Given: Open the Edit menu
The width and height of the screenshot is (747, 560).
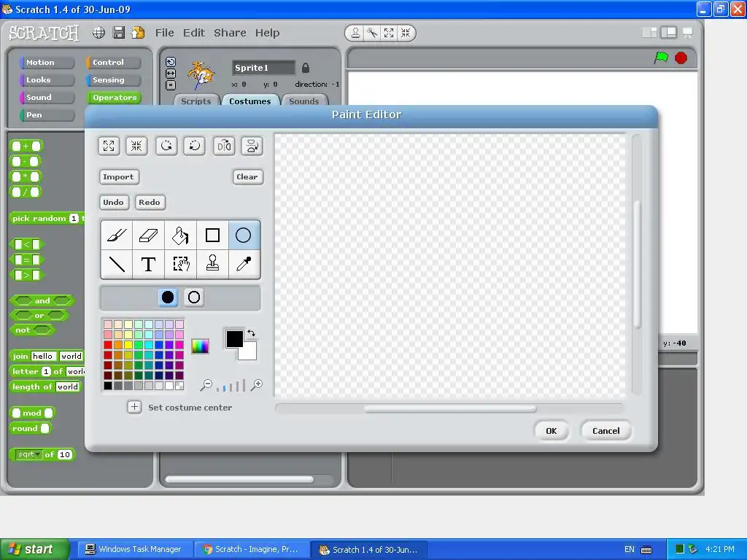Looking at the screenshot, I should 194,33.
